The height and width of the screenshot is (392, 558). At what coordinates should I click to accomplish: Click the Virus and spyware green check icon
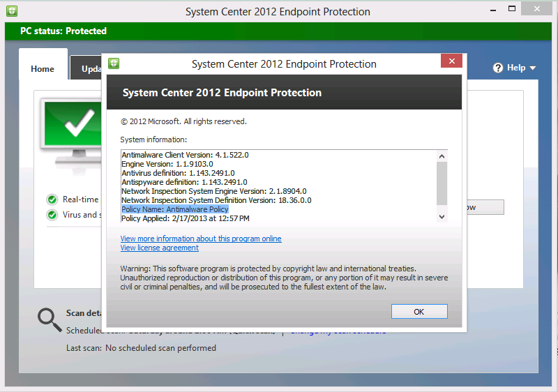point(52,215)
